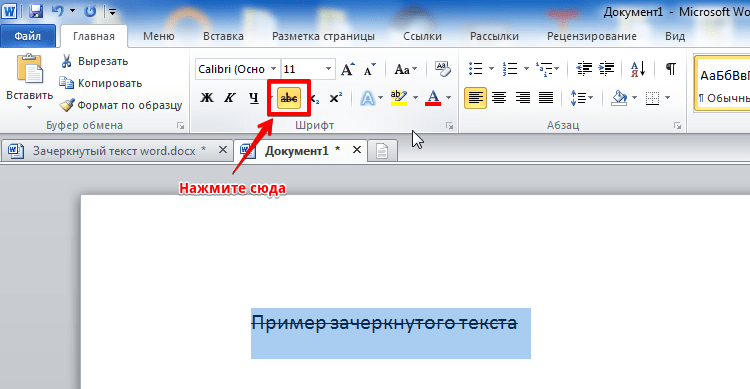
Task: Apply a numbered list
Action: pyautogui.click(x=510, y=69)
